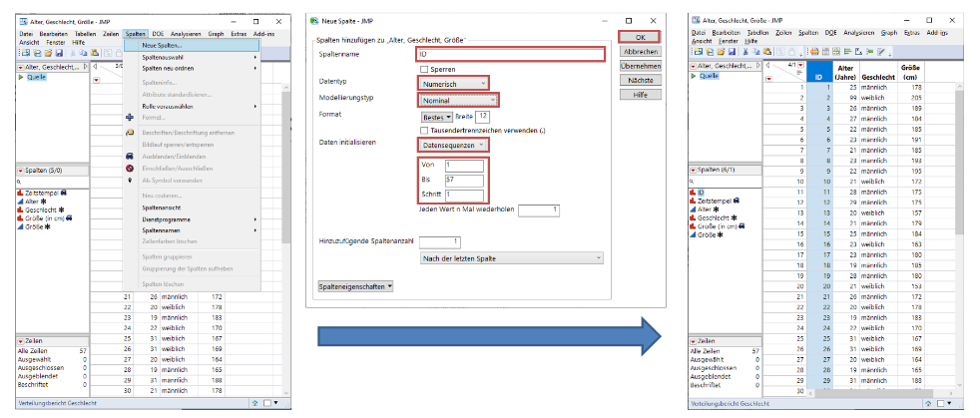Click the yellow Beschriften label icon
This screenshot has height=418, width=980.
130,132
